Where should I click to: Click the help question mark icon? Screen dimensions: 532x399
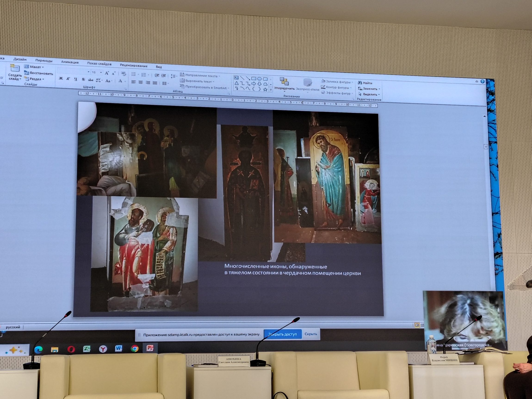click(x=483, y=81)
